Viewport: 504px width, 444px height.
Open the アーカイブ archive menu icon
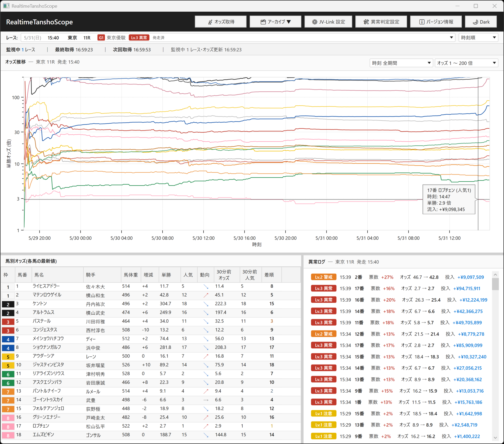[x=263, y=22]
